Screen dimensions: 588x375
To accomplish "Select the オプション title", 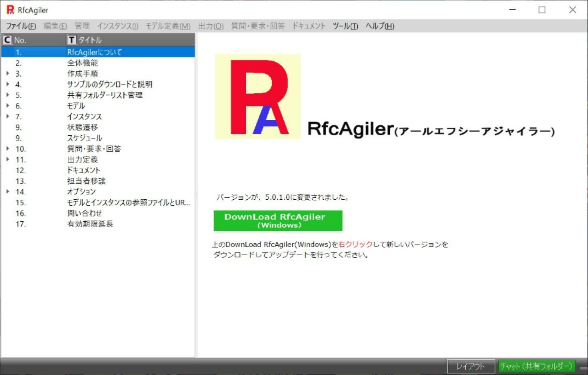I will click(81, 191).
